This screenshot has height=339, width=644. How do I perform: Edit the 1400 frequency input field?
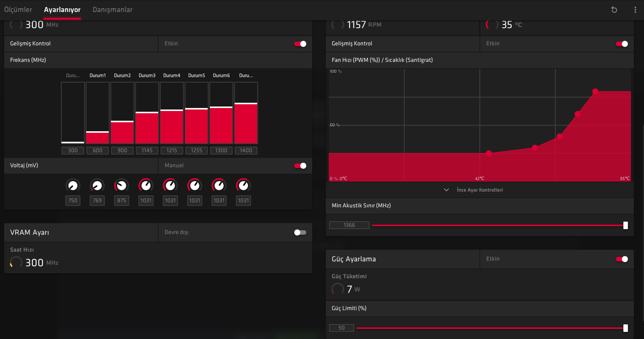tap(246, 150)
